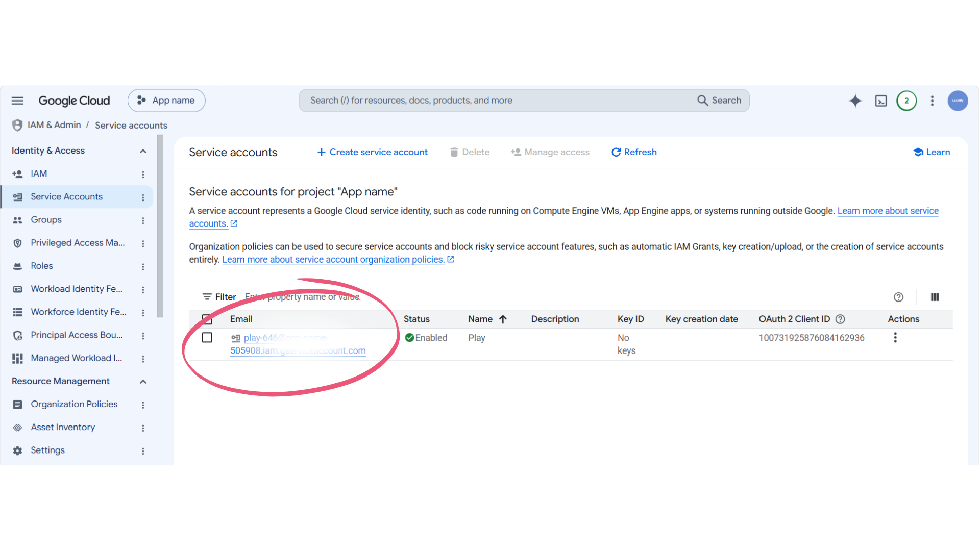Viewport: 980px width, 551px height.
Task: Sort by the Name column arrow
Action: (503, 319)
